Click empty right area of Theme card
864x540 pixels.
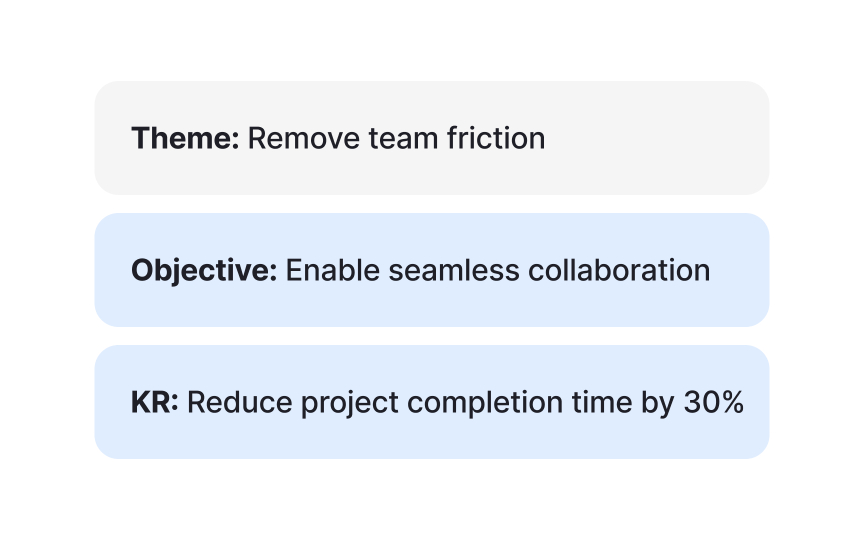click(x=670, y=138)
